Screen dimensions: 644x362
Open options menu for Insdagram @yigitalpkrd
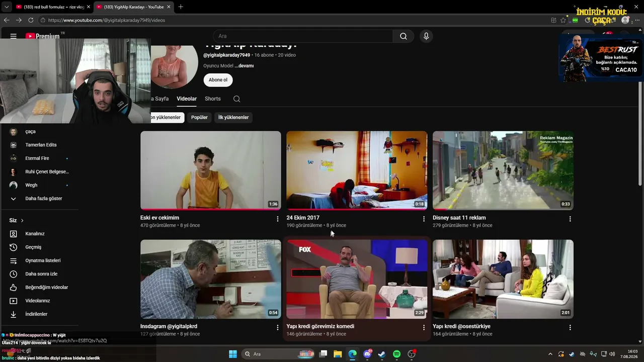coord(277,328)
